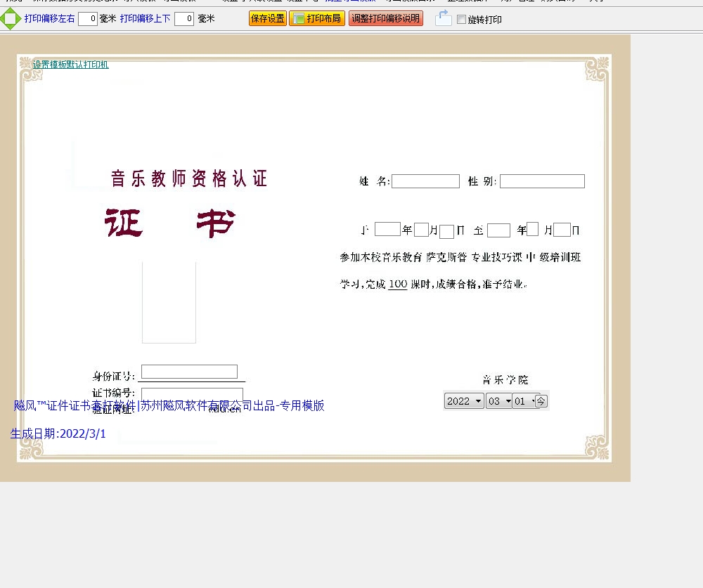Select the 证书编号 certificate number field
This screenshot has width=703, height=588.
(x=192, y=393)
